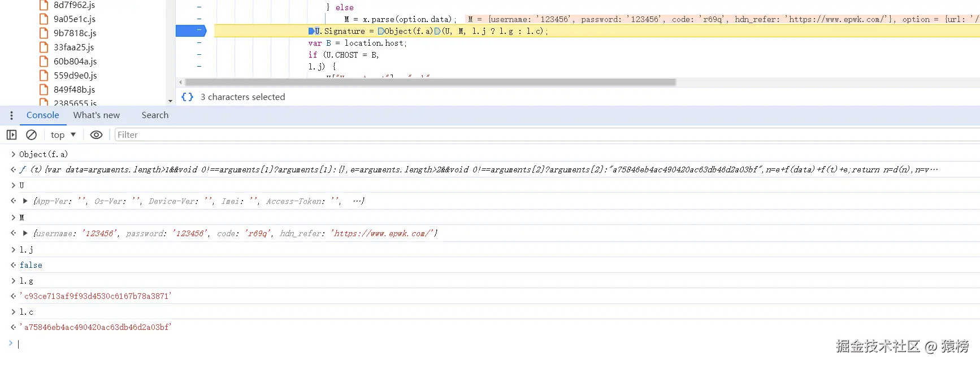Create a live expression with the eye icon
The width and height of the screenshot is (980, 365).
tap(97, 134)
